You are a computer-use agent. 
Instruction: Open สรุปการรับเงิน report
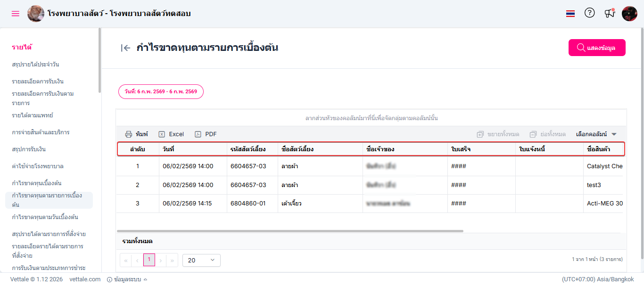(x=29, y=149)
